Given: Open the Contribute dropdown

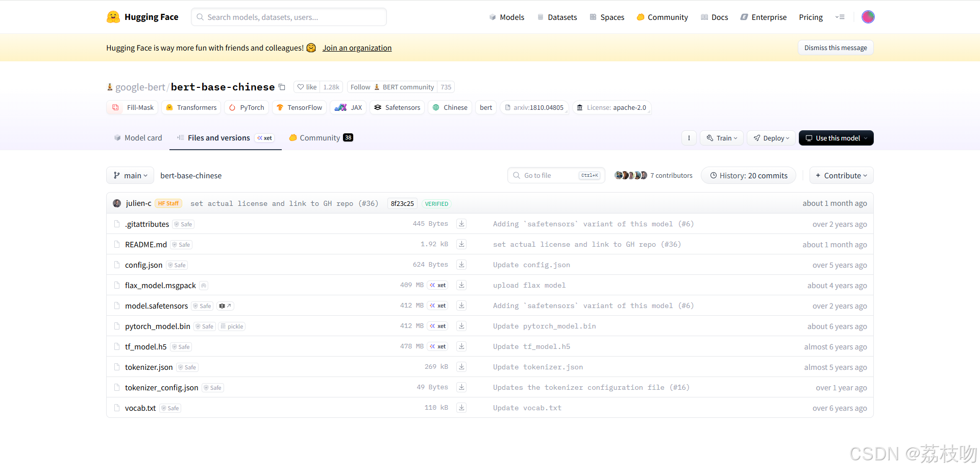Looking at the screenshot, I should tap(841, 175).
